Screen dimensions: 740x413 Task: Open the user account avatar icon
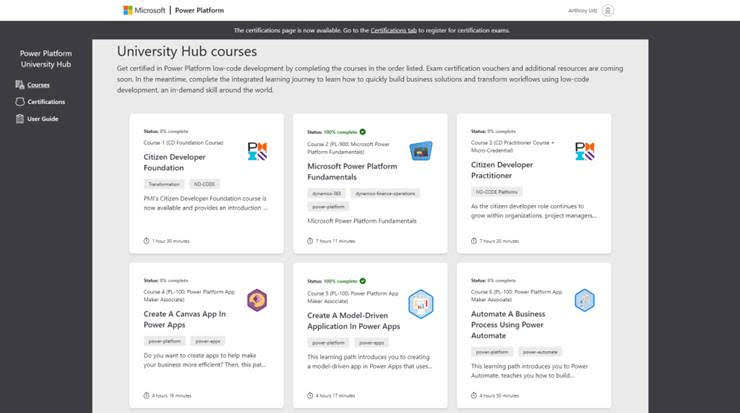[608, 10]
